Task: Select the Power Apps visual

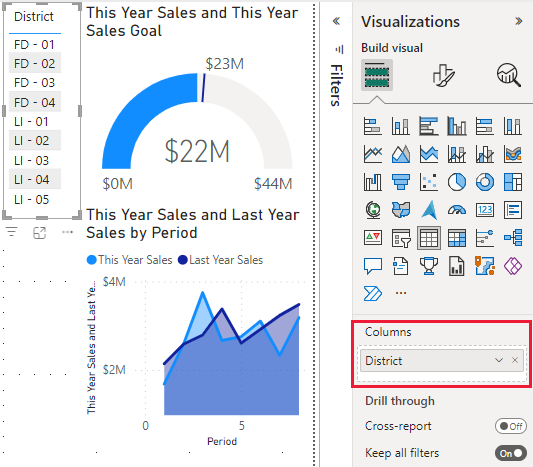Action: pyautogui.click(x=513, y=266)
